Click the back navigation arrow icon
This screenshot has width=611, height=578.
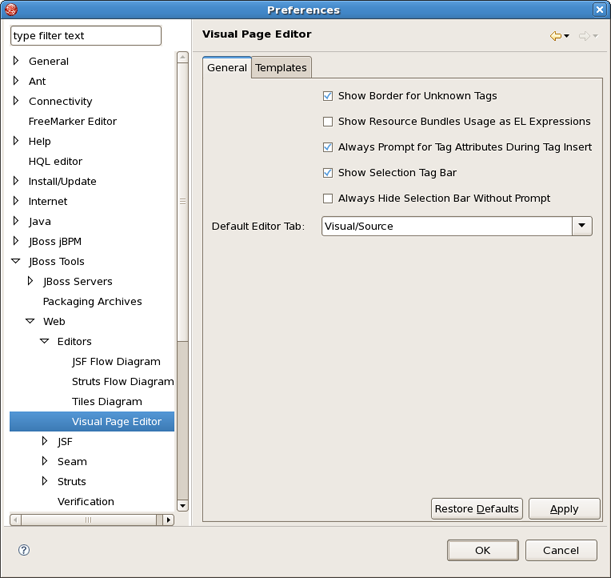(555, 36)
